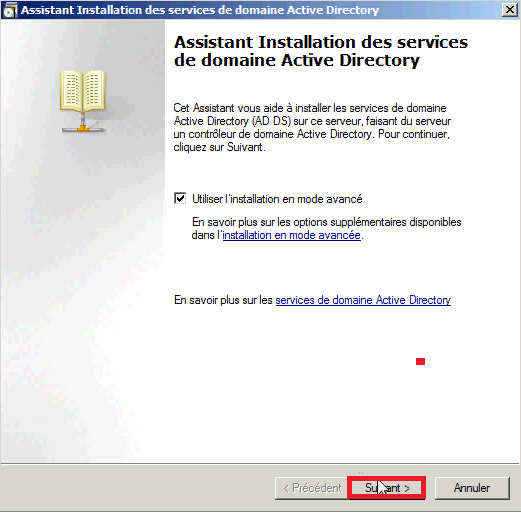The height and width of the screenshot is (512, 521).
Task: Click the Suivant button to continue
Action: tap(386, 488)
